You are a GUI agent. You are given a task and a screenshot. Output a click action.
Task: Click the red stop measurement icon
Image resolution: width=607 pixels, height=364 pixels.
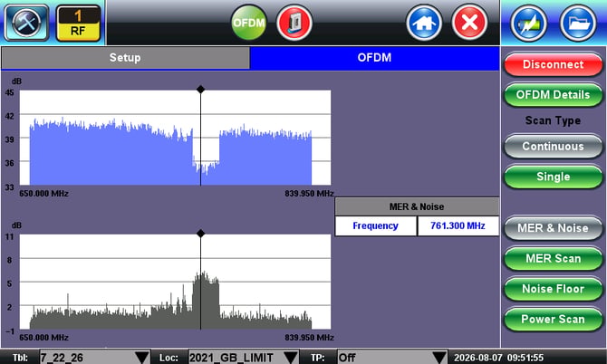click(x=294, y=23)
